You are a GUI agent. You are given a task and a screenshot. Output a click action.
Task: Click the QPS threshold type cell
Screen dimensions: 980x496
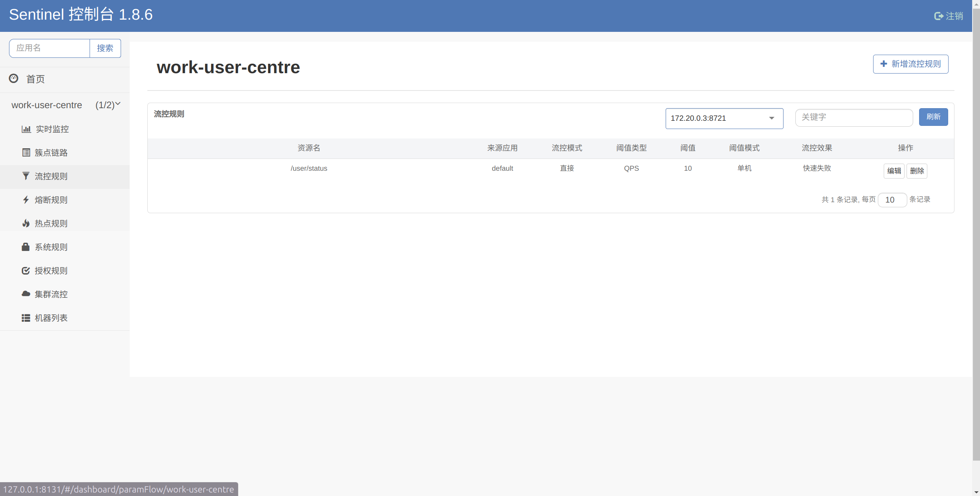631,168
